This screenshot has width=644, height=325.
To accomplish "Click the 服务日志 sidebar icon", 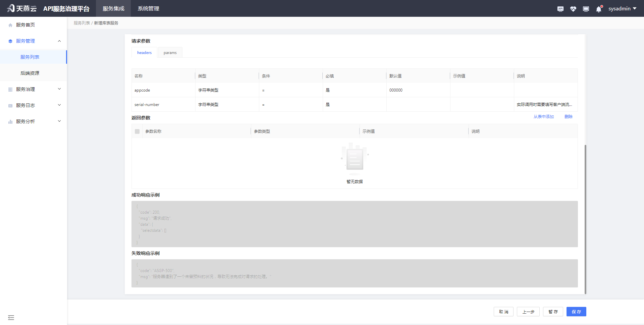I will click(x=10, y=105).
